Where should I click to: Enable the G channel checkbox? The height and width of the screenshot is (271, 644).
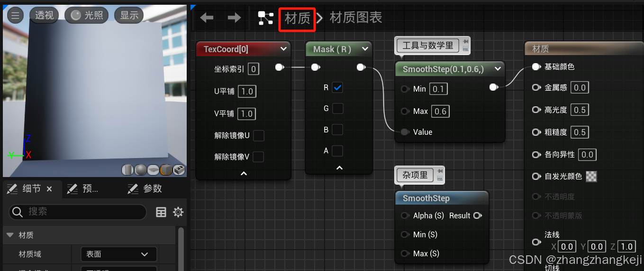(x=337, y=109)
